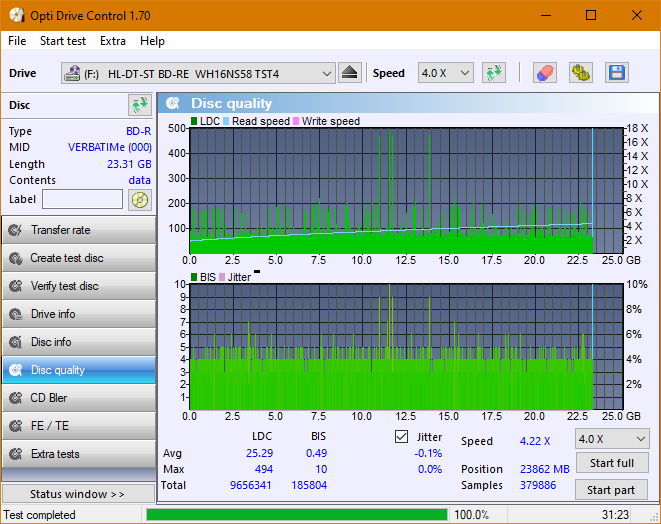This screenshot has height=524, width=661.
Task: Click the Test completed status text
Action: pos(40,515)
